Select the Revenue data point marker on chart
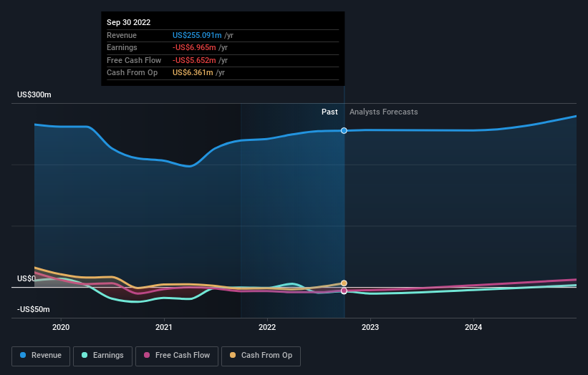The width and height of the screenshot is (588, 375). click(344, 130)
